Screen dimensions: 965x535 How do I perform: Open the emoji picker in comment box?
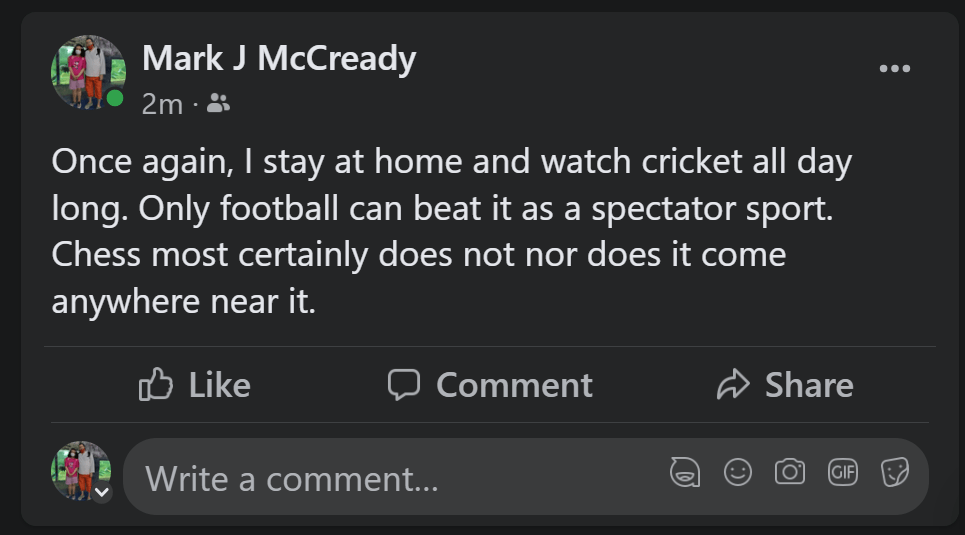click(x=738, y=472)
